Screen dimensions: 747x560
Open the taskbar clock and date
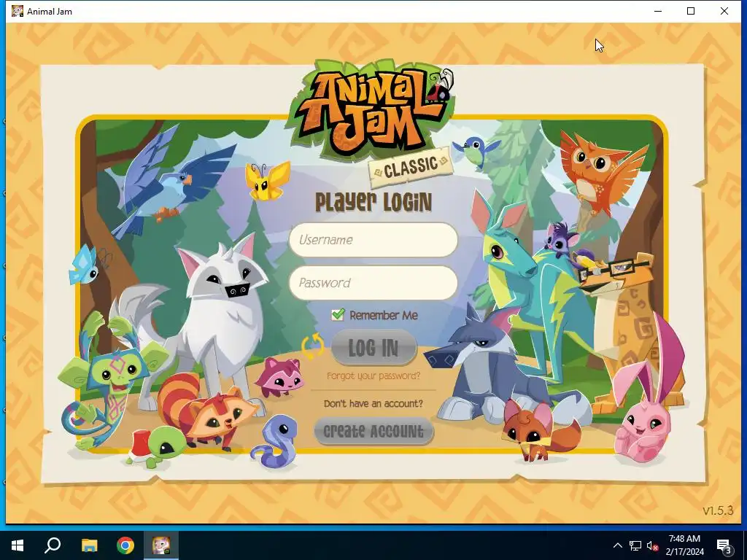(x=684, y=545)
